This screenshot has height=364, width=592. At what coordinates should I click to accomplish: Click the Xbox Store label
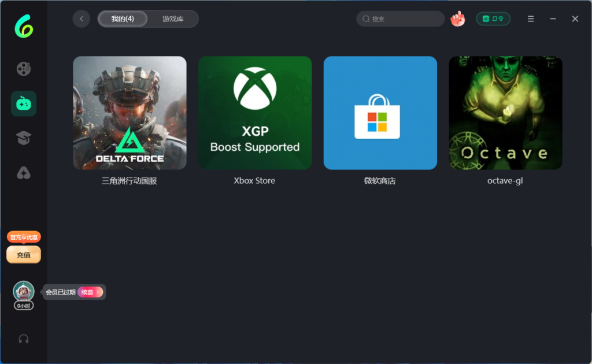254,181
